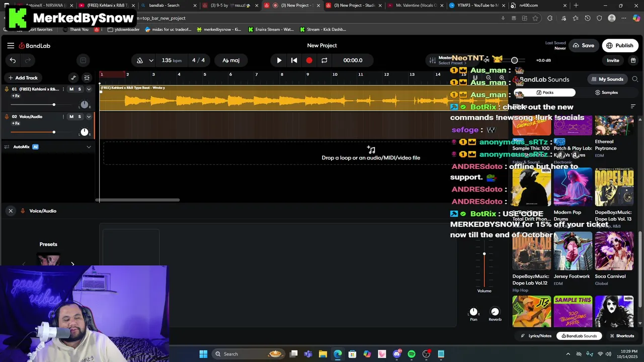Expand track 01 options chevron
Image resolution: width=644 pixels, height=362 pixels.
(89, 89)
